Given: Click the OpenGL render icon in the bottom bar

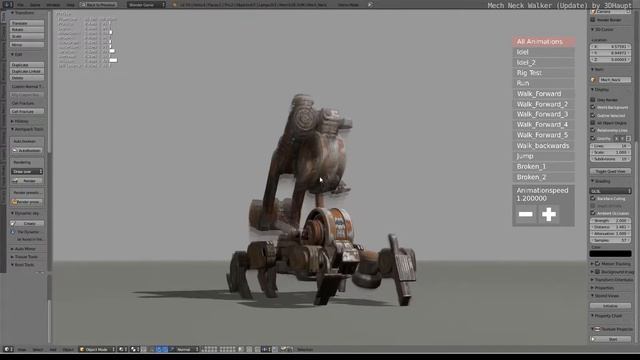Looking at the screenshot, I should coord(284,349).
